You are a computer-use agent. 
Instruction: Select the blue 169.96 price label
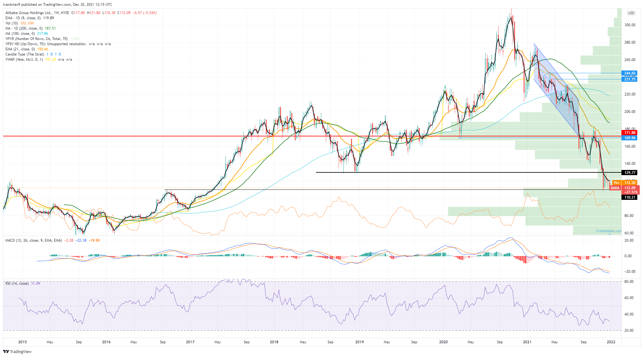(629, 138)
